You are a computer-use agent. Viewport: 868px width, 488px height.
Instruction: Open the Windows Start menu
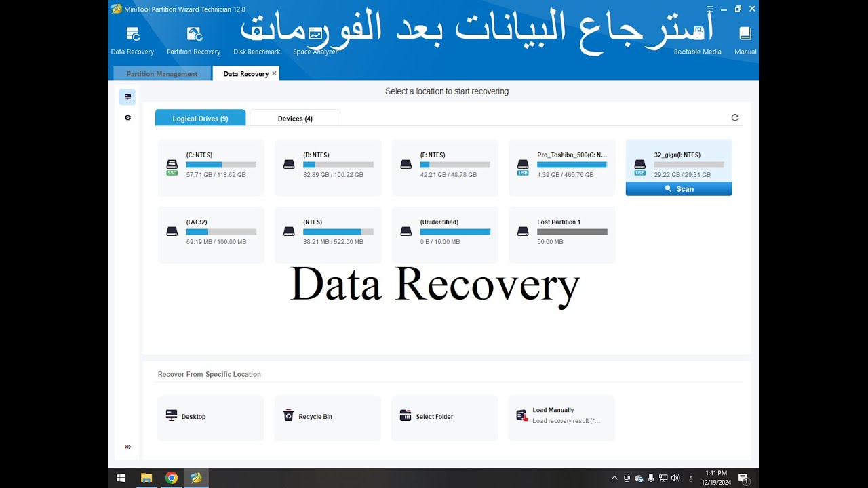[121, 478]
